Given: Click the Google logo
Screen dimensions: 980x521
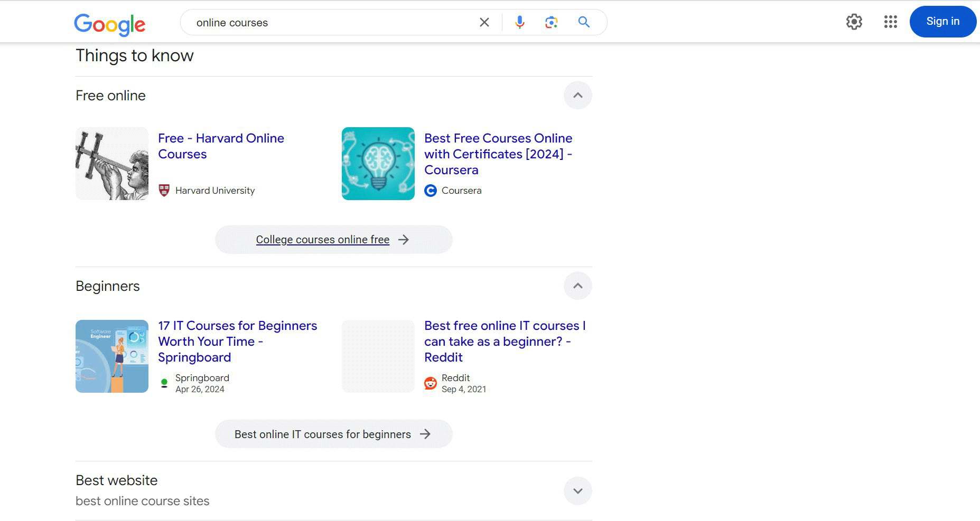Looking at the screenshot, I should (110, 24).
